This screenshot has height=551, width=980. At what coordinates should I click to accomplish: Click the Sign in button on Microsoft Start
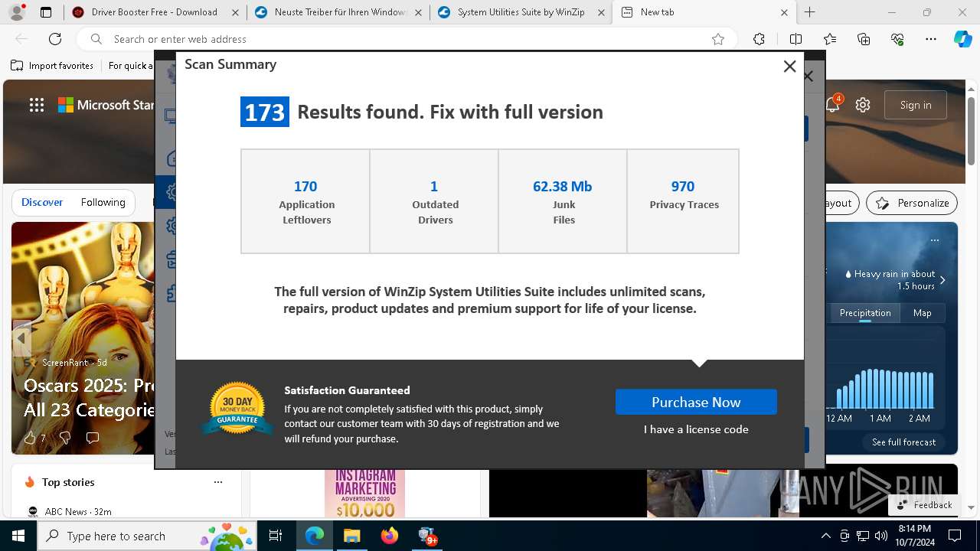(x=916, y=105)
